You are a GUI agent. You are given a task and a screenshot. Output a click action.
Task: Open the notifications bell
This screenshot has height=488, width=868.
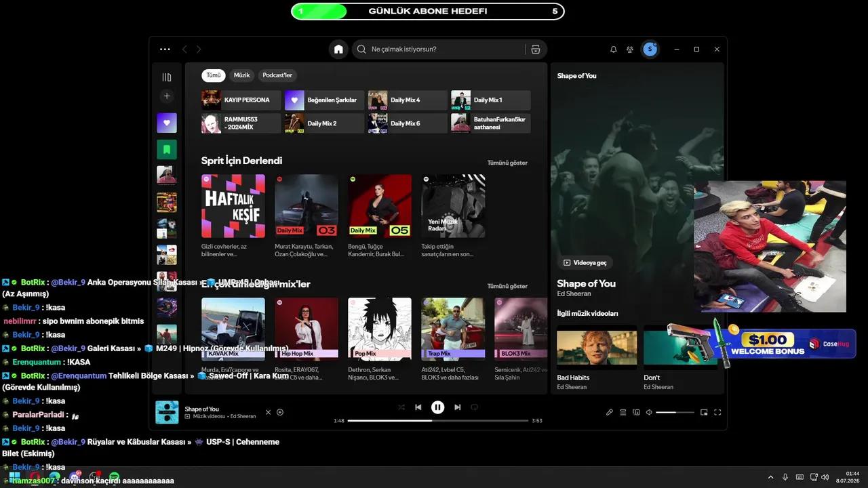tap(614, 49)
